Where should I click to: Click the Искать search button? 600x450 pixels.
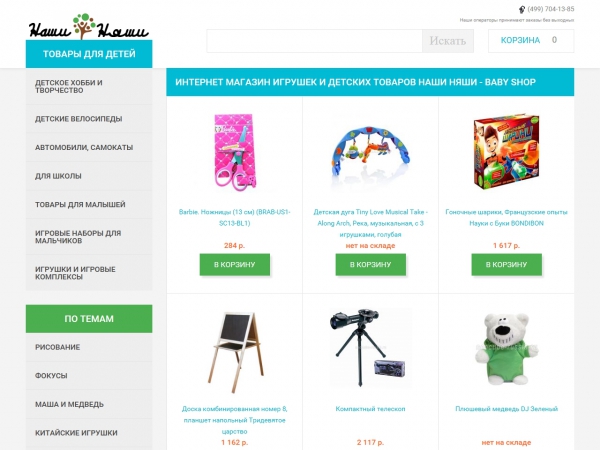(x=448, y=41)
